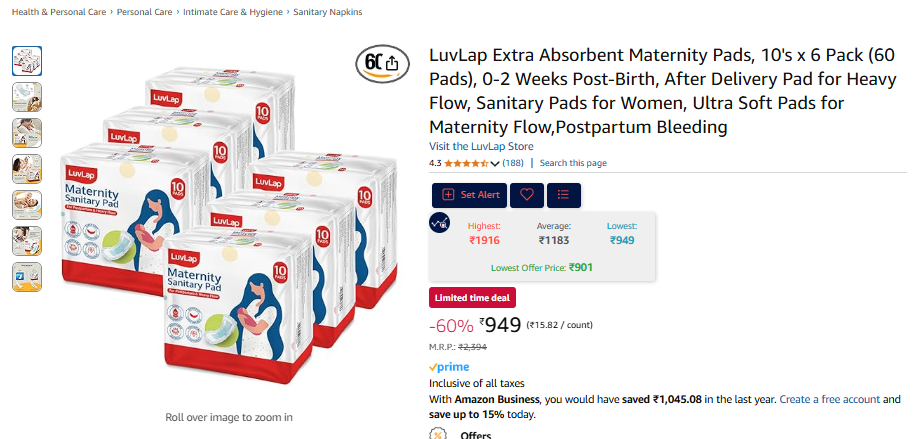Select the last product thumbnail image

point(27,277)
